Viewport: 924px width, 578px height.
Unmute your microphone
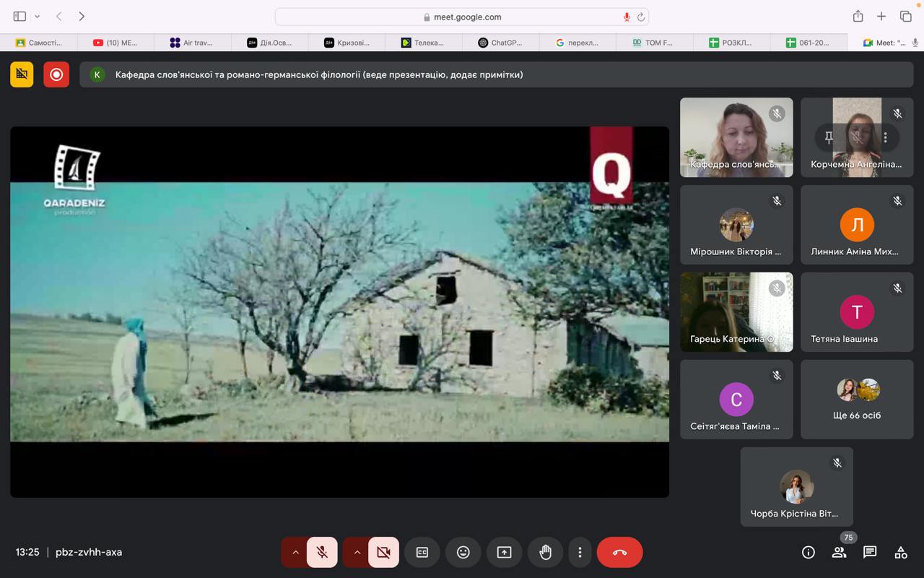322,552
